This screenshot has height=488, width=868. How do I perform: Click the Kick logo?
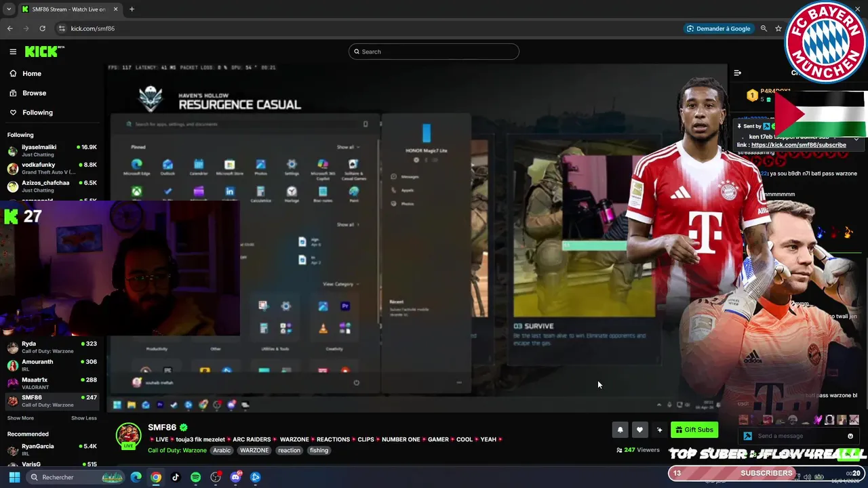click(45, 52)
